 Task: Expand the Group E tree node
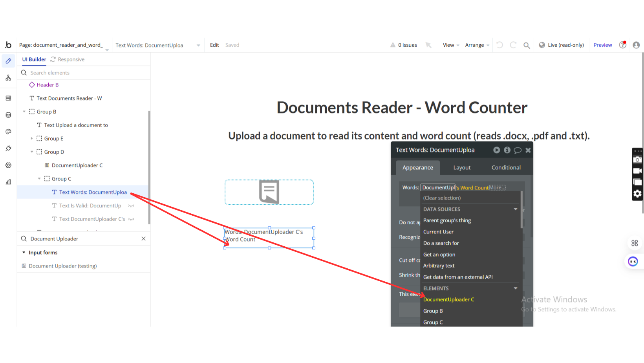(x=32, y=138)
